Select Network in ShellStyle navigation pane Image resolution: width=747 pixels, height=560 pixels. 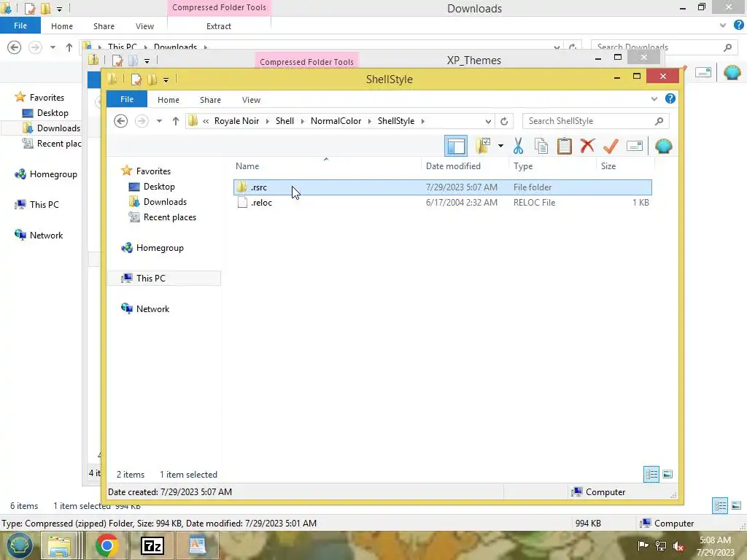pyautogui.click(x=152, y=308)
